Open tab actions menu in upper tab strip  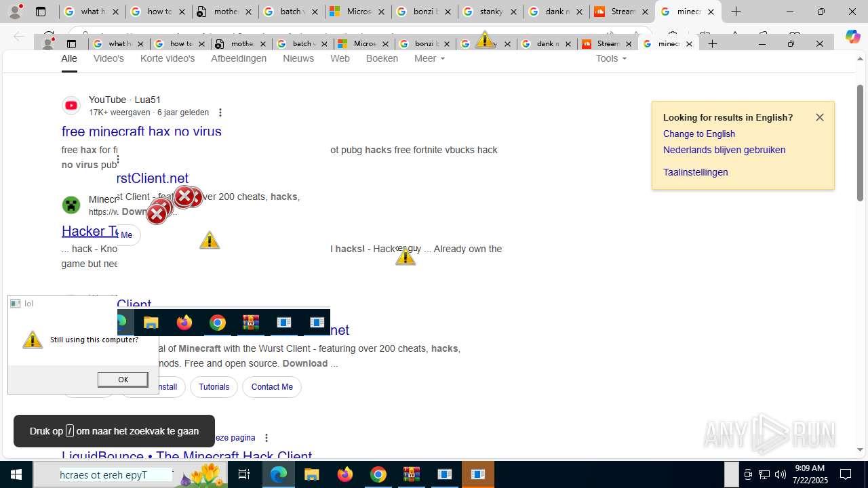click(41, 12)
